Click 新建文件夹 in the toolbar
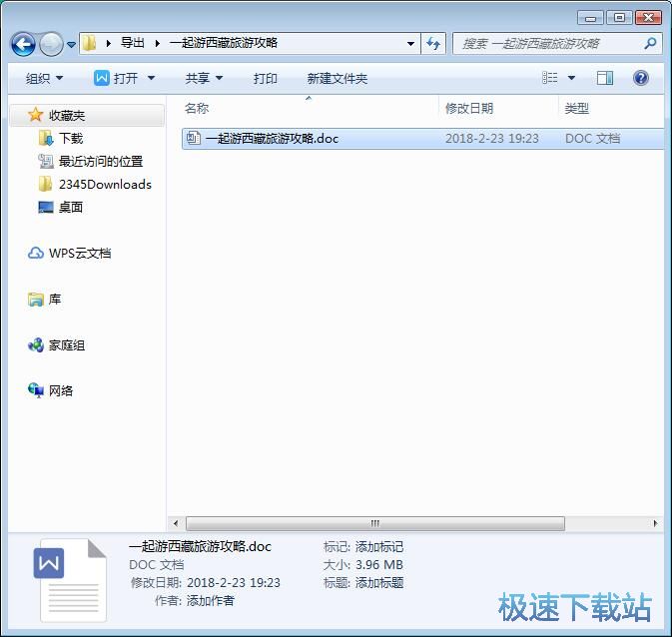 point(336,79)
